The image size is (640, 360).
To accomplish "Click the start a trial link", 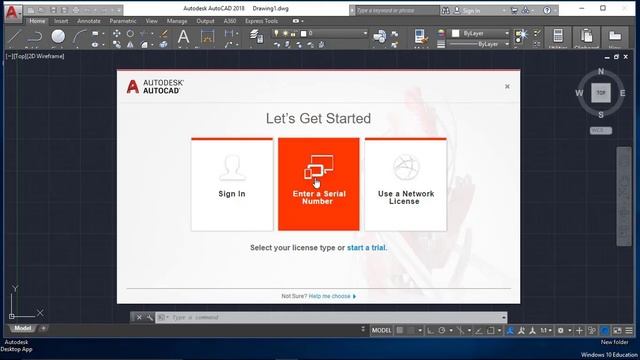I will click(366, 248).
